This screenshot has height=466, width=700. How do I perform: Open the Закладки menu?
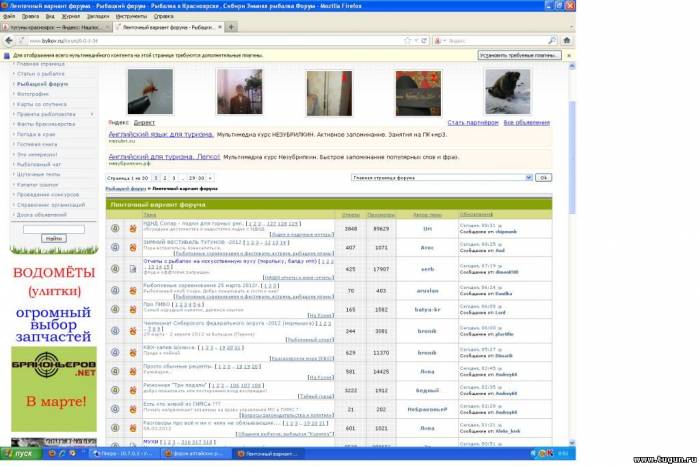coord(98,16)
